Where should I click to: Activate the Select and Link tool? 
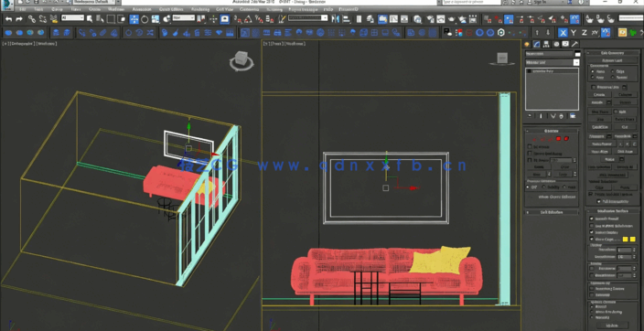click(32, 19)
